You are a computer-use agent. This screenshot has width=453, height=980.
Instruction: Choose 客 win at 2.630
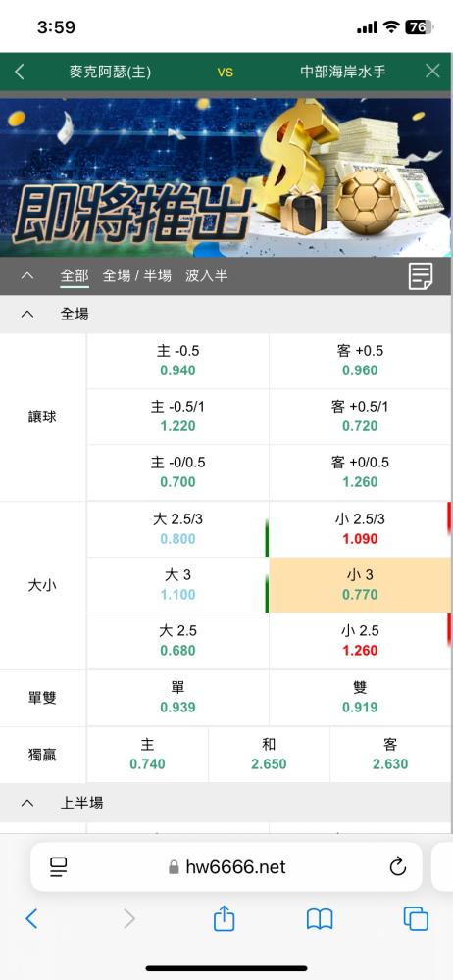[x=391, y=755]
